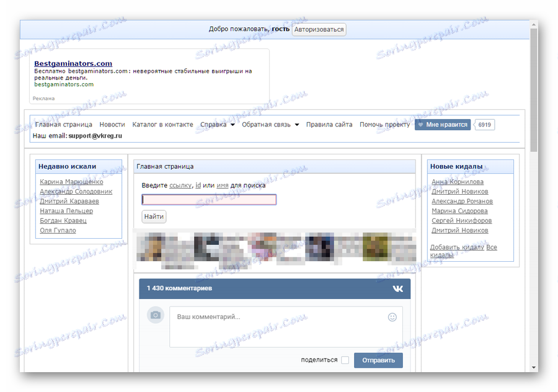Open Богдан Кравец recent search
558x392 pixels.
pyautogui.click(x=63, y=220)
